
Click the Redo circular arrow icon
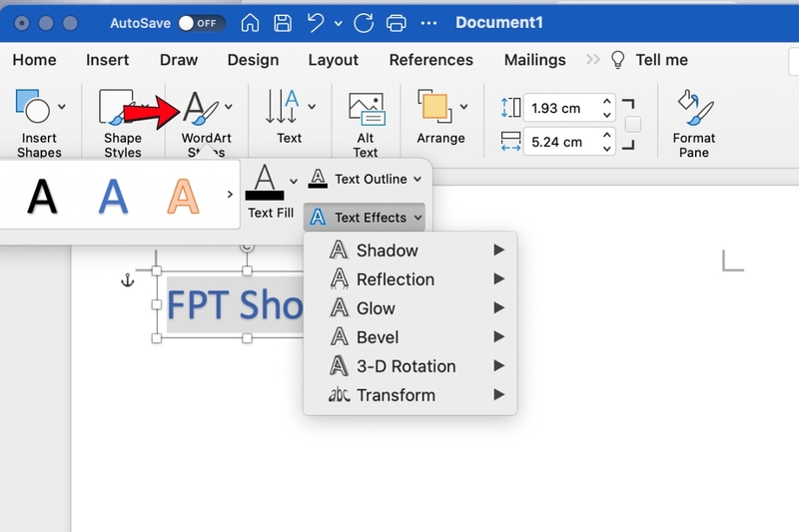coord(364,23)
